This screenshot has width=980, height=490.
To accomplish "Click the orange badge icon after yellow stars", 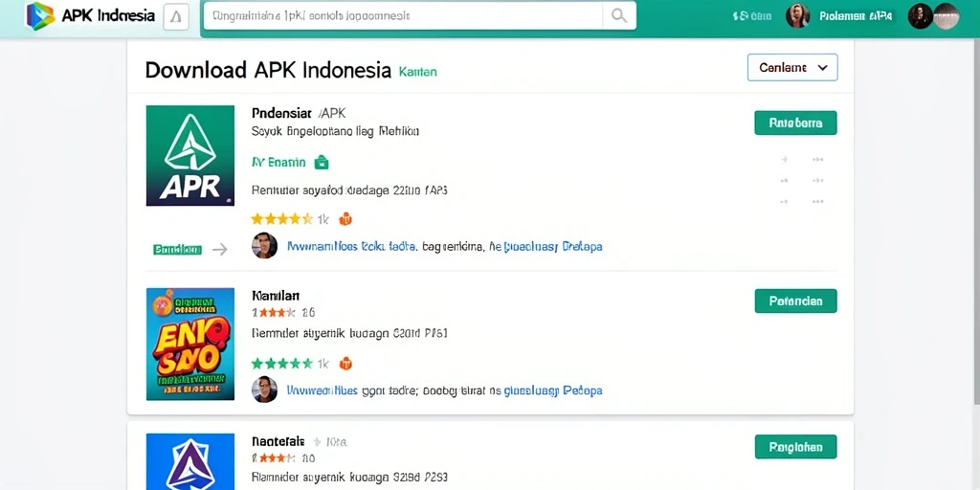I will pos(345,219).
